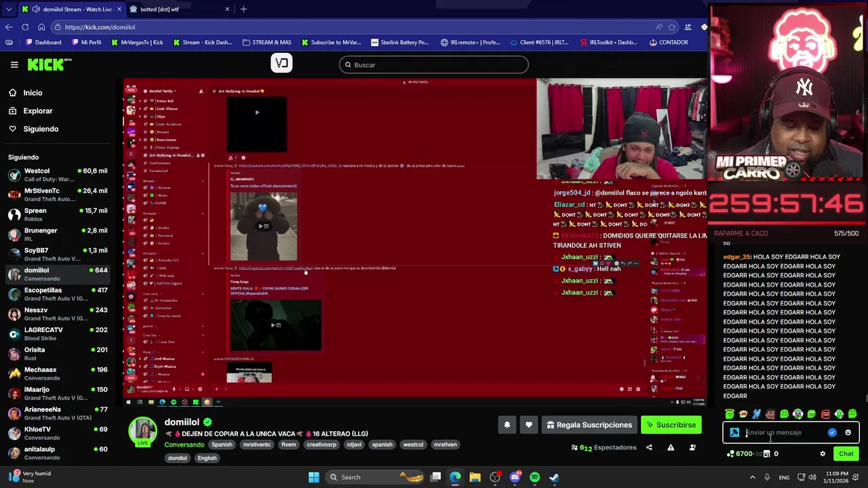Open the Explorar sidebar item
This screenshot has height=488, width=868.
coord(37,110)
